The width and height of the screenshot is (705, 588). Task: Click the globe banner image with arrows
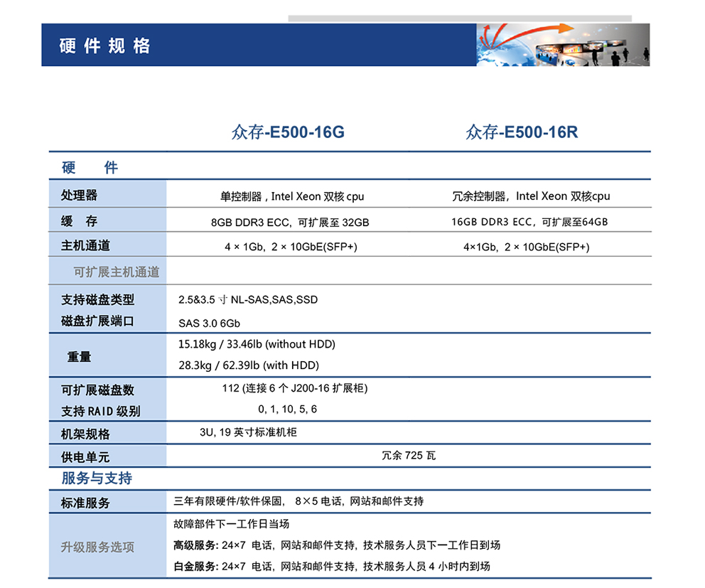point(563,45)
